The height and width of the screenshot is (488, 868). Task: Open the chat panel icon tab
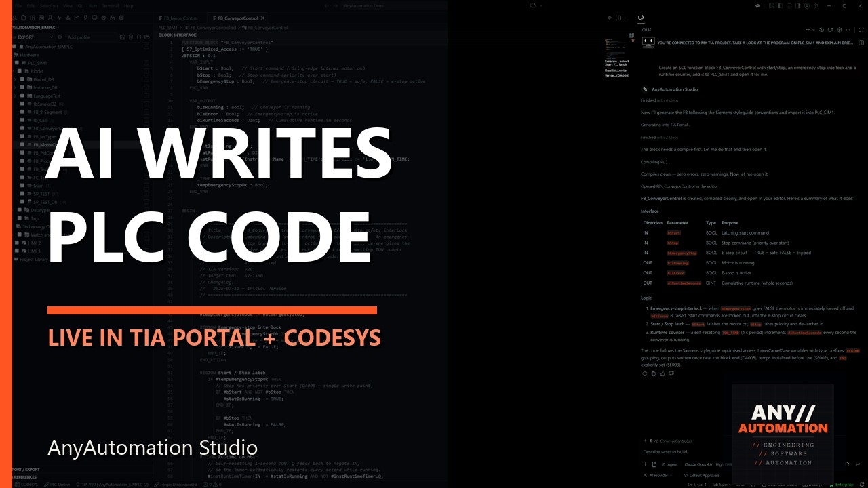(641, 18)
